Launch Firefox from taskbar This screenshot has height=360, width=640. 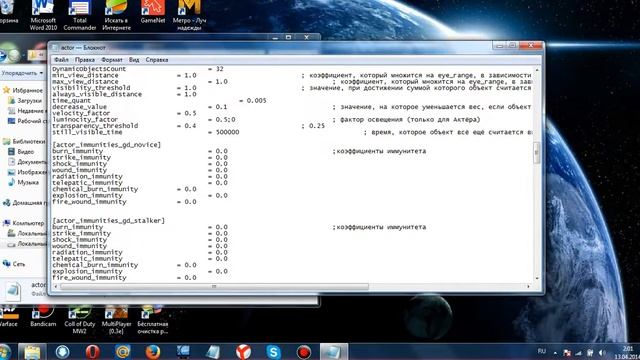coord(153,352)
